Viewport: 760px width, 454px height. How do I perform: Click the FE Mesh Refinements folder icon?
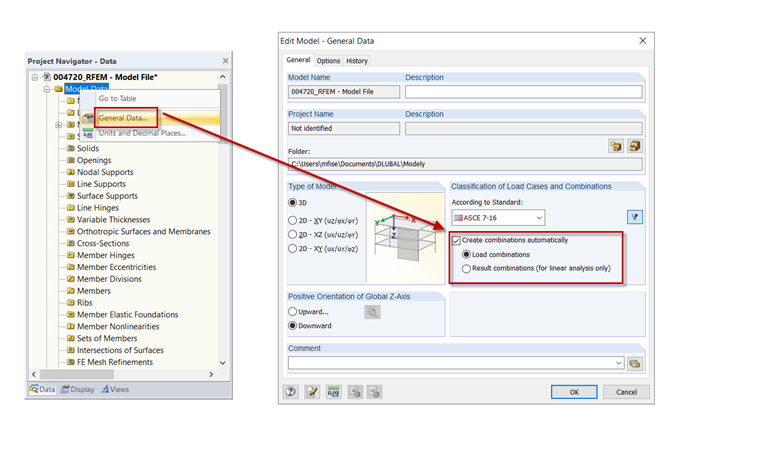tap(71, 362)
